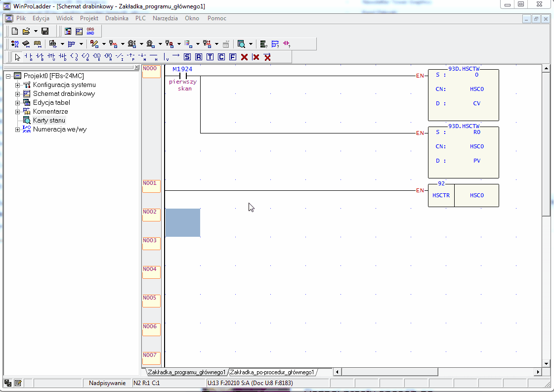Select the M1924 contact in network N000
Viewport: 554px width, 392px height.
pos(183,76)
